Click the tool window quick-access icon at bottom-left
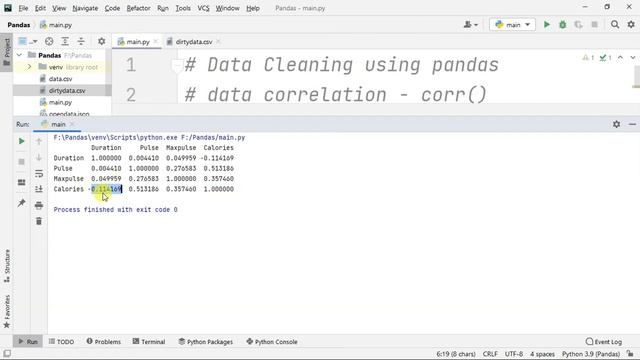Viewport: 640px width, 360px height. 7,353
